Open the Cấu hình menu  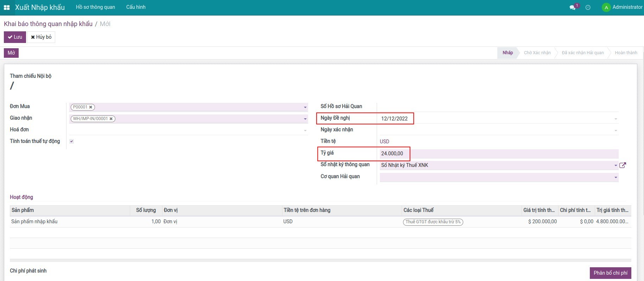[136, 7]
